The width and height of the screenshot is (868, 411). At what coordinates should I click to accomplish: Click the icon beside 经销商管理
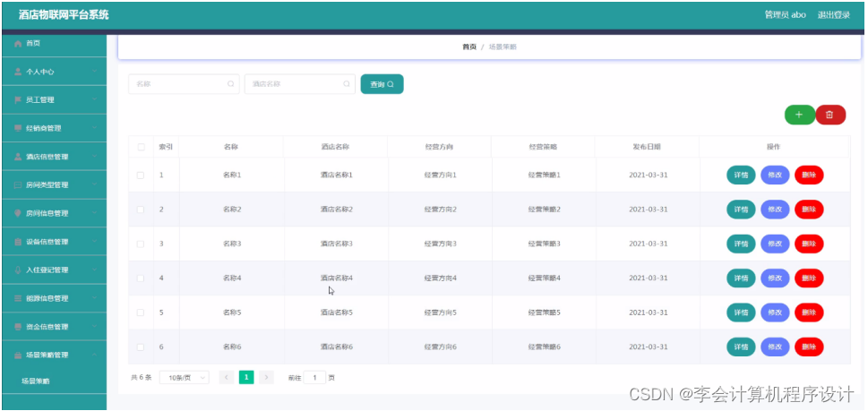click(18, 128)
